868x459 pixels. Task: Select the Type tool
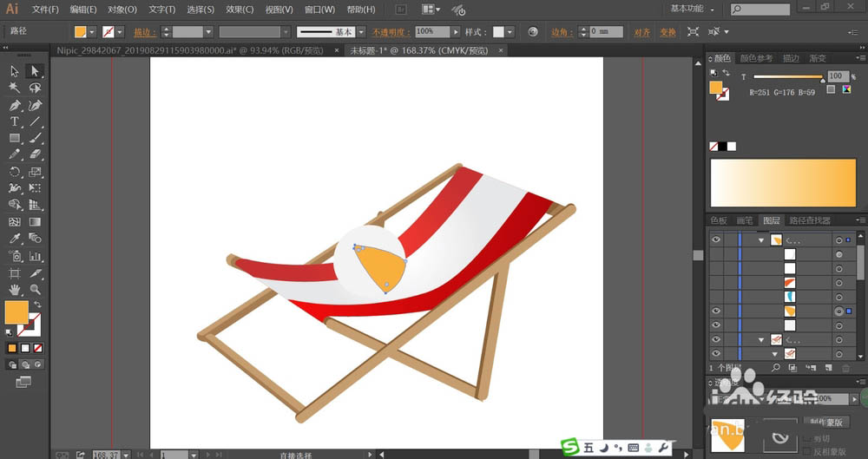click(15, 121)
